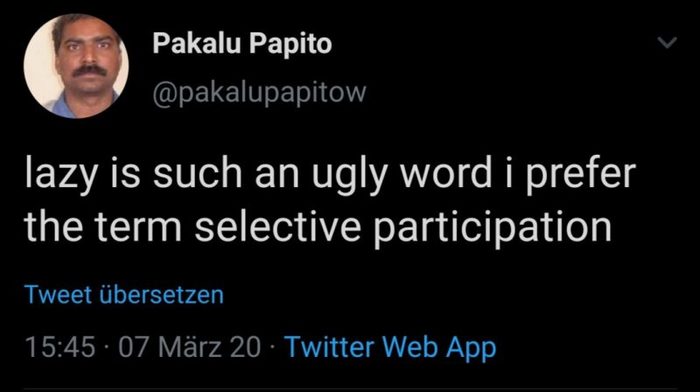Image resolution: width=700 pixels, height=392 pixels.
Task: Click the word "übersetzen" in the blue link
Action: [162, 295]
